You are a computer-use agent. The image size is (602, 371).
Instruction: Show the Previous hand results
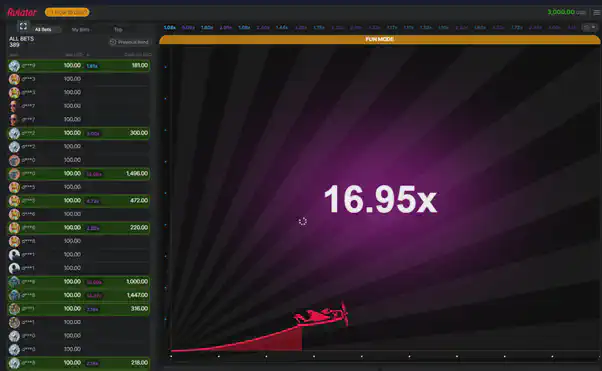coord(129,42)
